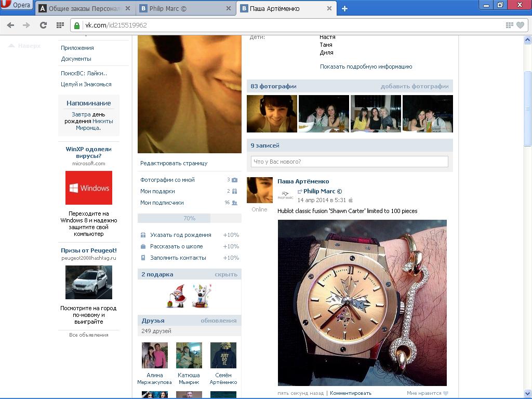The height and width of the screenshot is (399, 532).
Task: Open Opera Speed Dial grid icon
Action: 60,25
